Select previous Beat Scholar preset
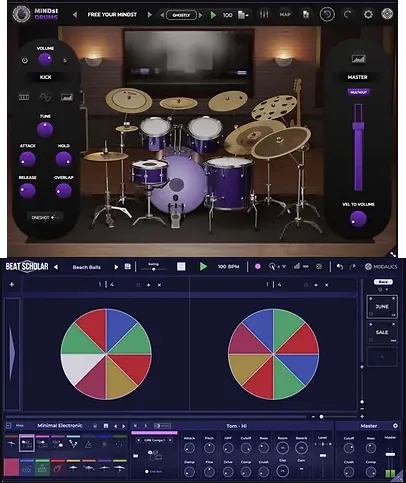The width and height of the screenshot is (406, 483). click(x=56, y=267)
